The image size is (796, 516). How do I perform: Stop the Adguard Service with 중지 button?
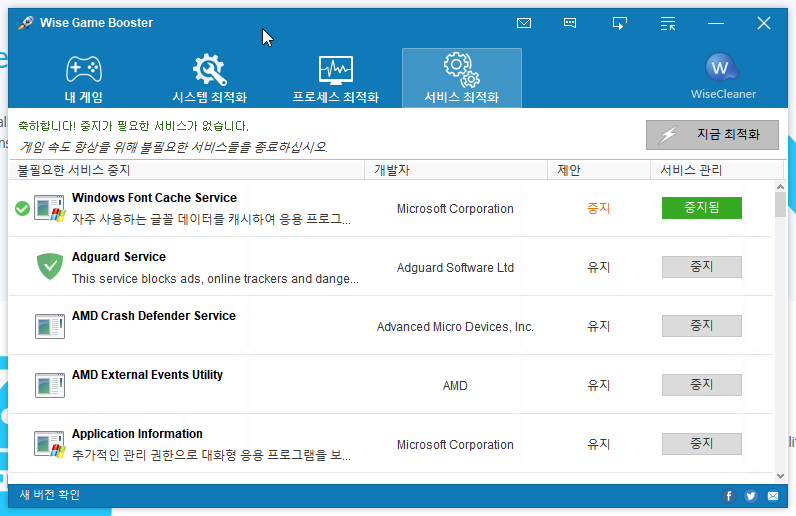(x=702, y=267)
